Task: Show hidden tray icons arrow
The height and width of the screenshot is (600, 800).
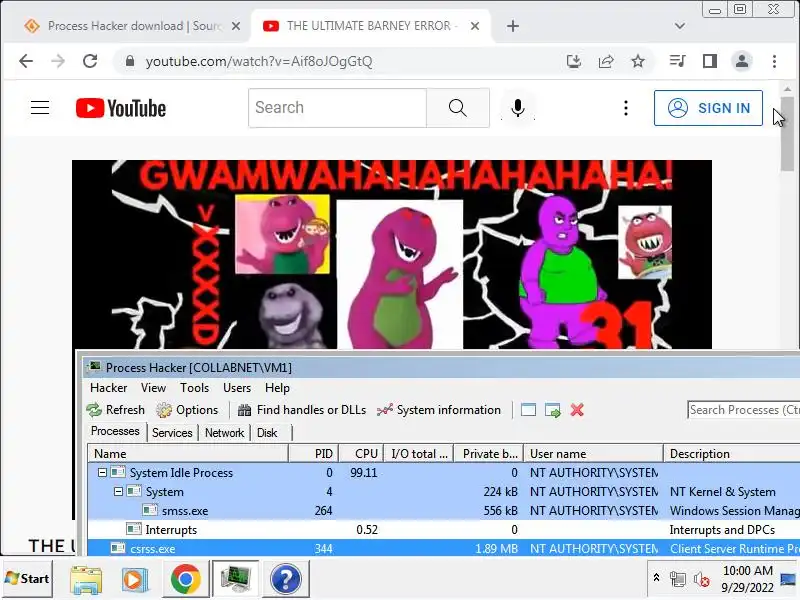Action: [x=657, y=578]
